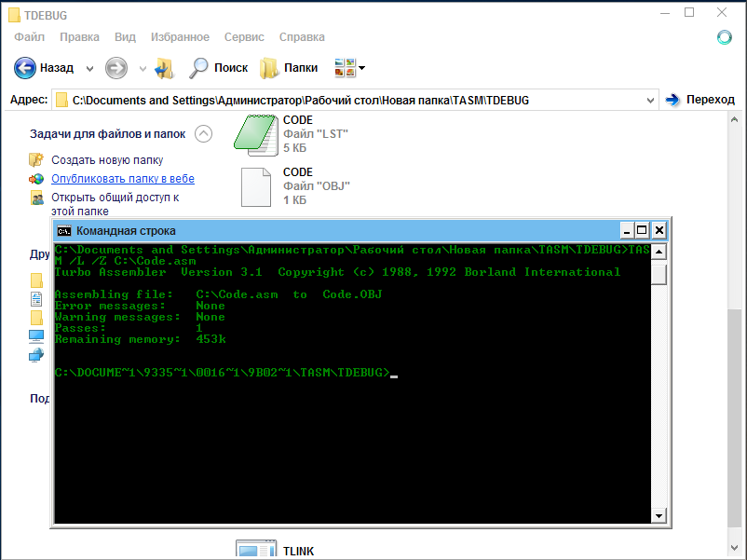Expand the Back button history dropdown arrow
The width and height of the screenshot is (747, 560).
click(x=89, y=68)
